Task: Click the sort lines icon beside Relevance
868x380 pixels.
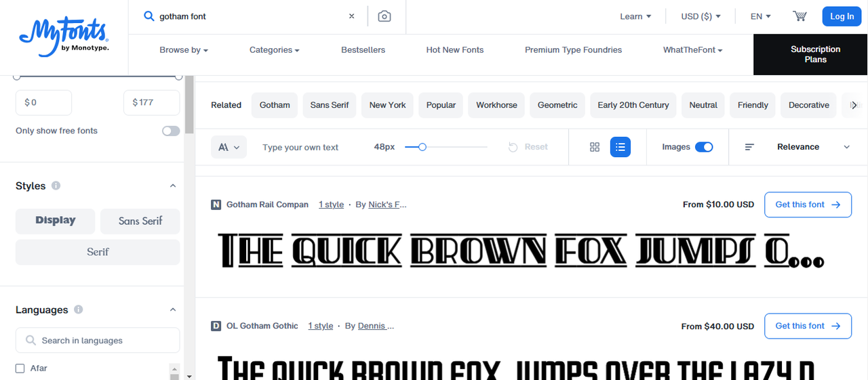Action: tap(749, 147)
